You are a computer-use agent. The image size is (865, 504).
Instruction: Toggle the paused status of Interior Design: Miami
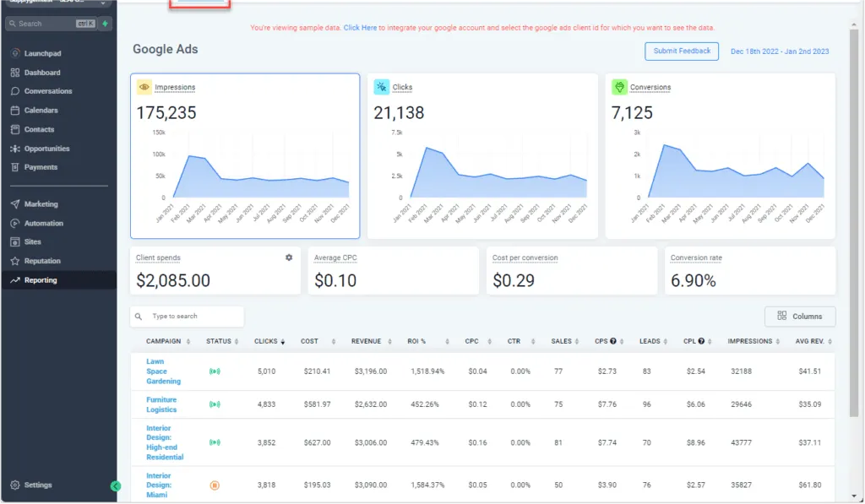click(x=215, y=485)
